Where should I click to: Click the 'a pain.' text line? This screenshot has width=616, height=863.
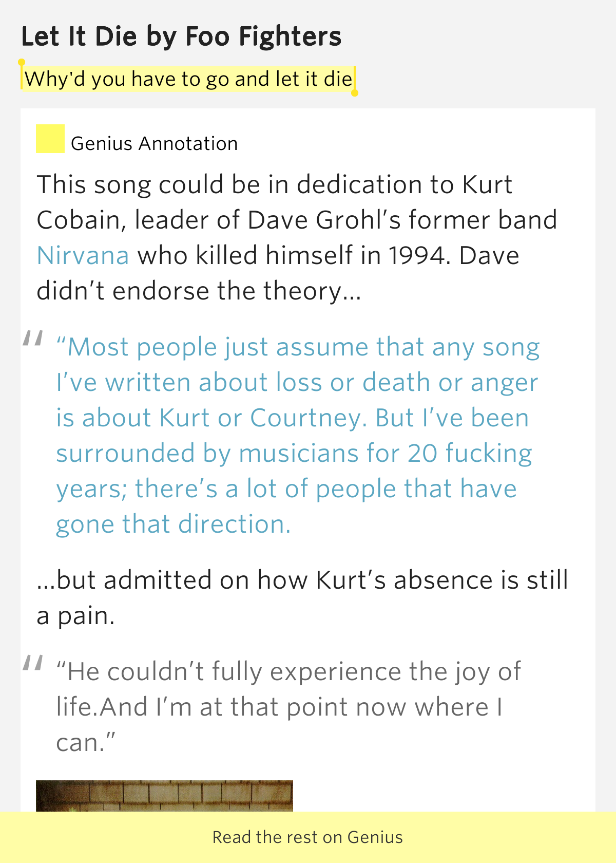pyautogui.click(x=75, y=615)
